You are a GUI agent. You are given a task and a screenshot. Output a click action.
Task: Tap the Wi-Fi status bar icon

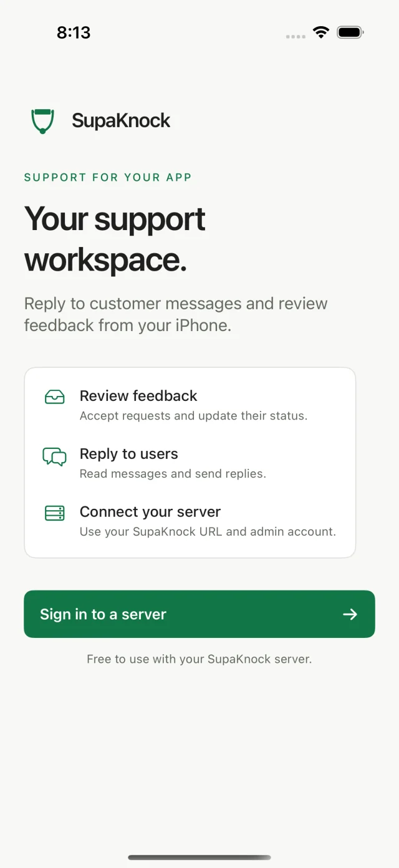tap(321, 32)
